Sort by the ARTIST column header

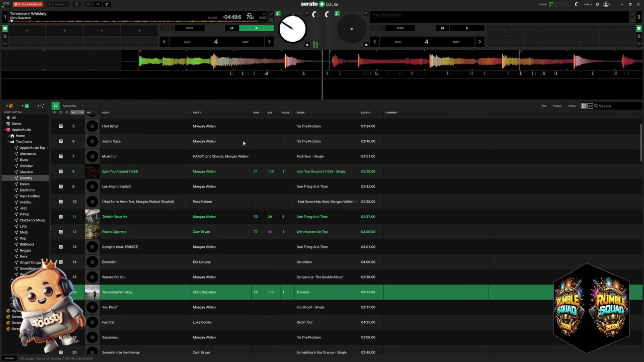pyautogui.click(x=197, y=113)
